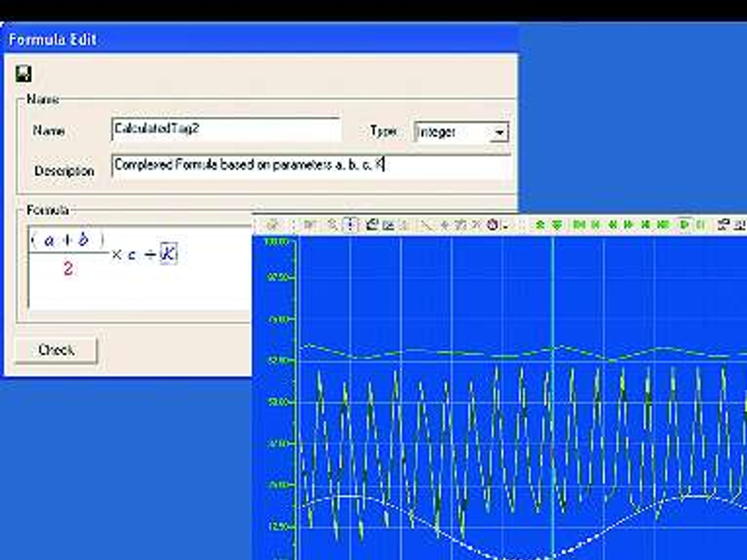Click the Name field containing CalculatedTag2
This screenshot has width=747, height=560.
[226, 129]
